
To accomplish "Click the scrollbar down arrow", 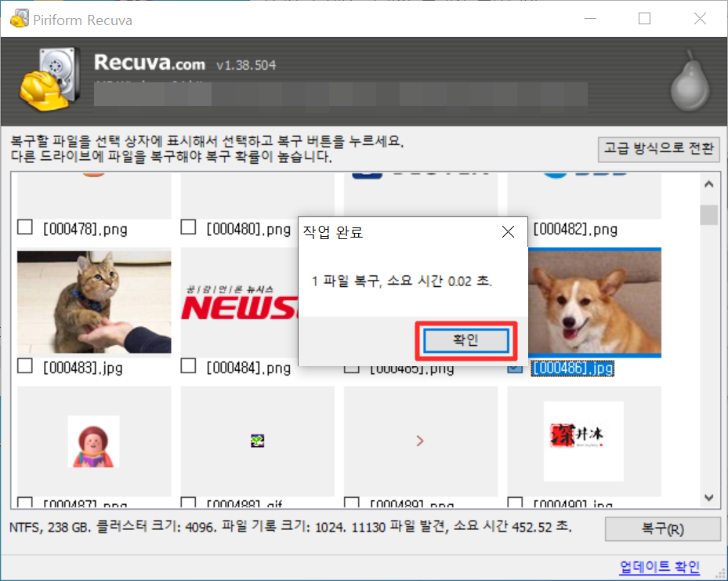I will click(709, 498).
